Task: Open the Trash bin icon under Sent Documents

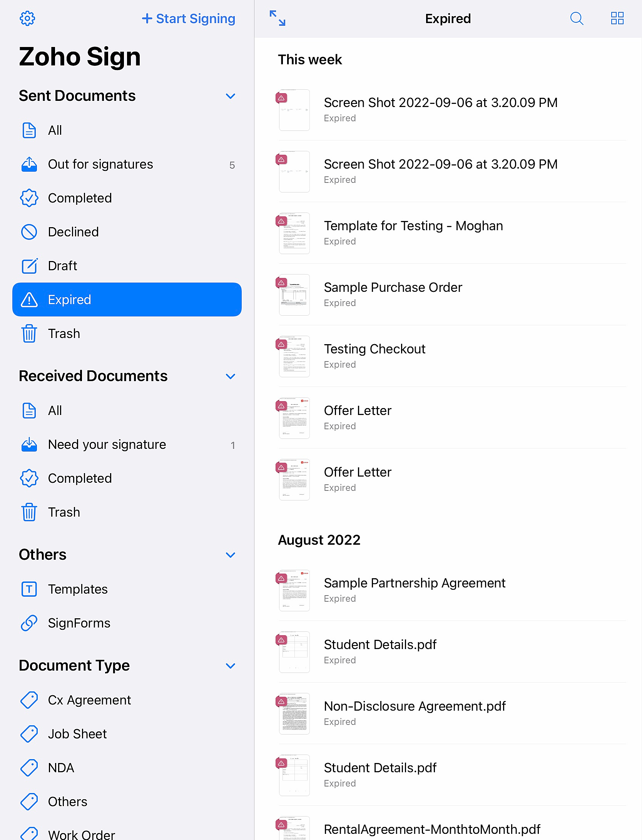Action: click(29, 333)
